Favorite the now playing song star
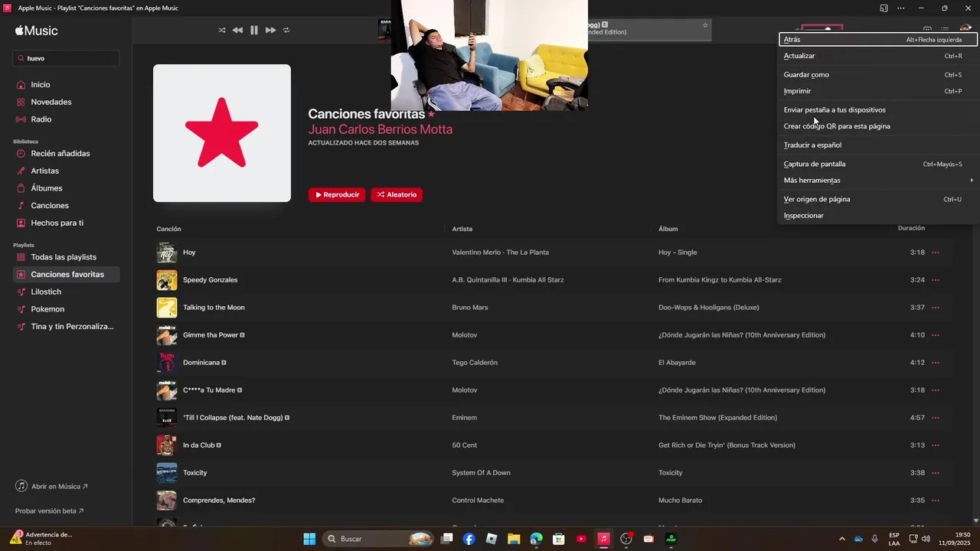The width and height of the screenshot is (980, 551). 705,25
